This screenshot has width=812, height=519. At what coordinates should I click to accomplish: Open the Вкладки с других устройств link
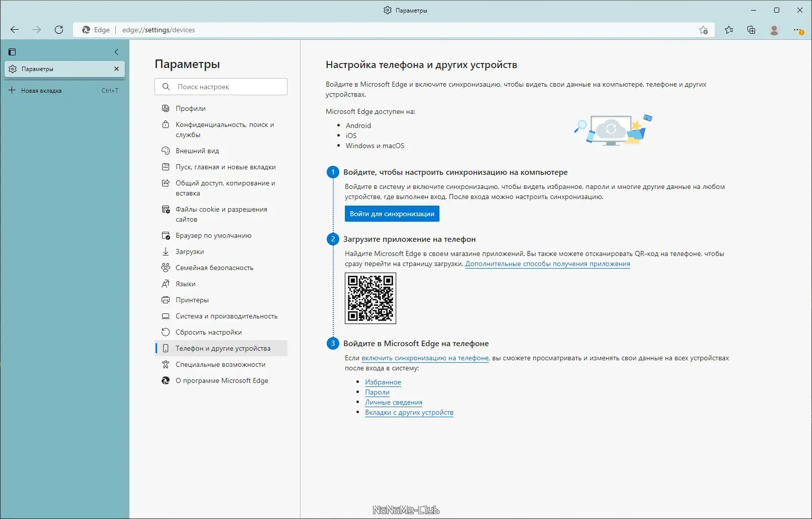pyautogui.click(x=409, y=412)
